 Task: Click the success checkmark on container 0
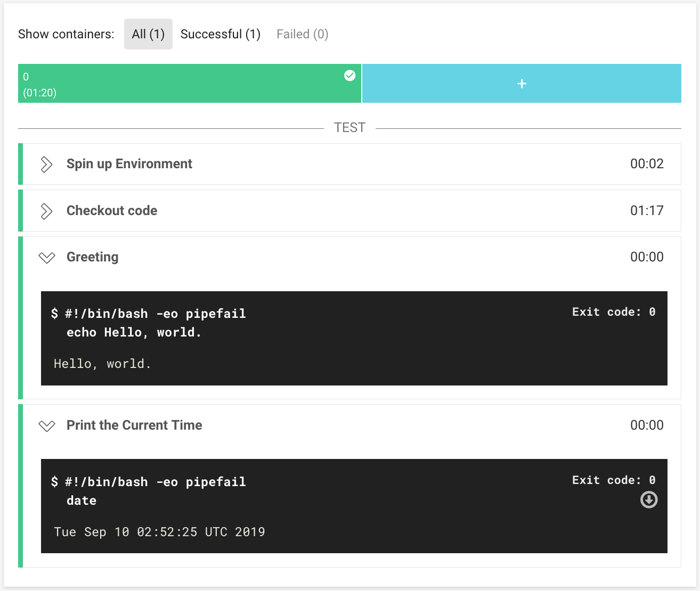(x=349, y=76)
